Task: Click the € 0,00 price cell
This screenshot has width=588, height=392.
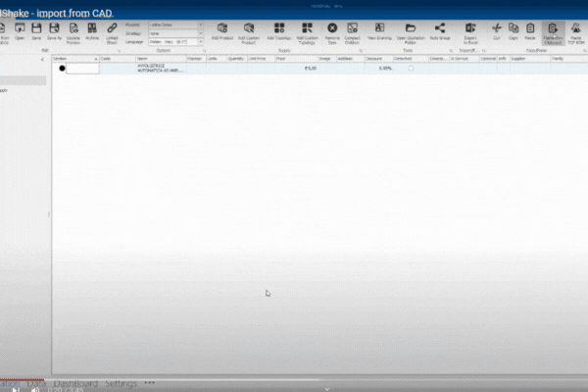Action: [296, 69]
